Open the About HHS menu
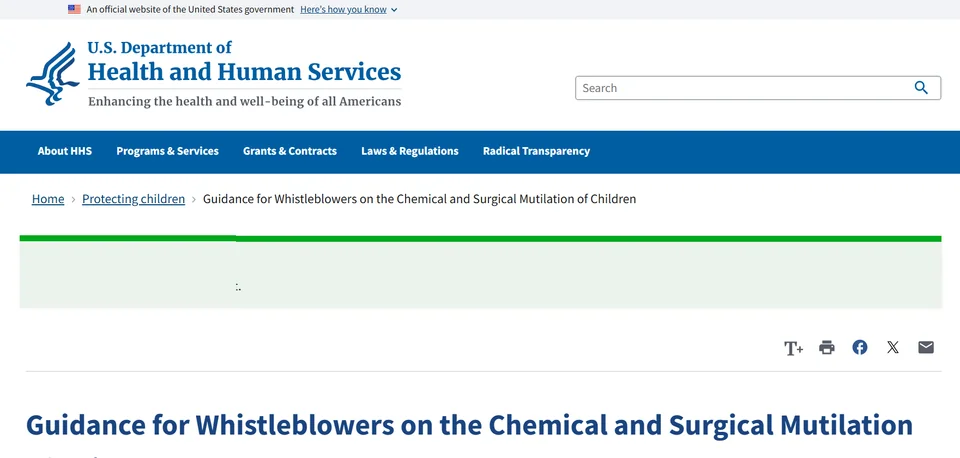 coord(65,151)
